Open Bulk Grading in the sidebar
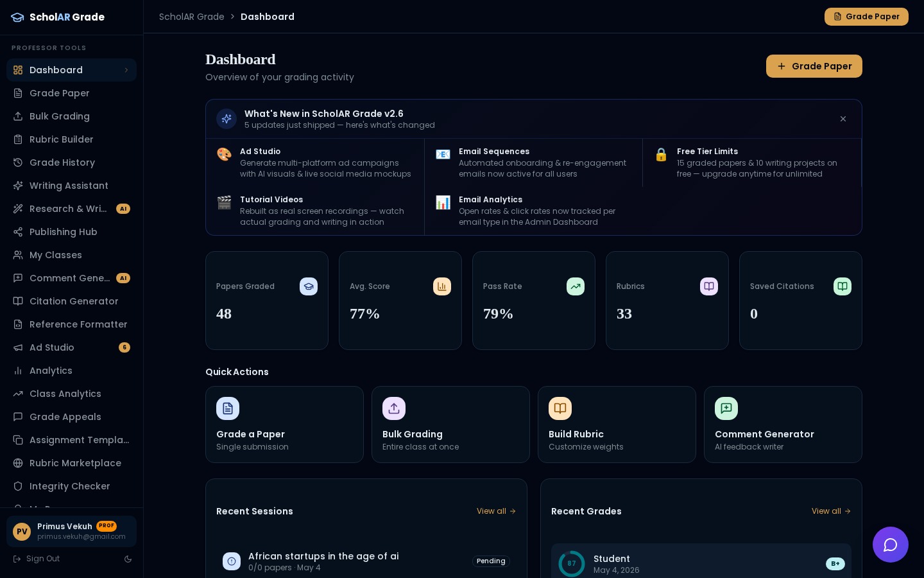The width and height of the screenshot is (924, 578). click(71, 116)
